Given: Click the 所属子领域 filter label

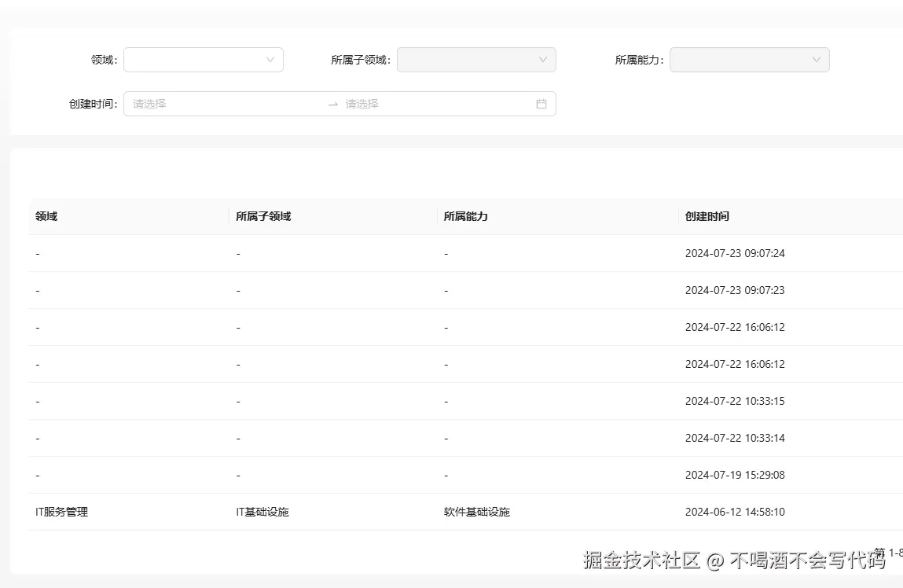Looking at the screenshot, I should (x=361, y=60).
